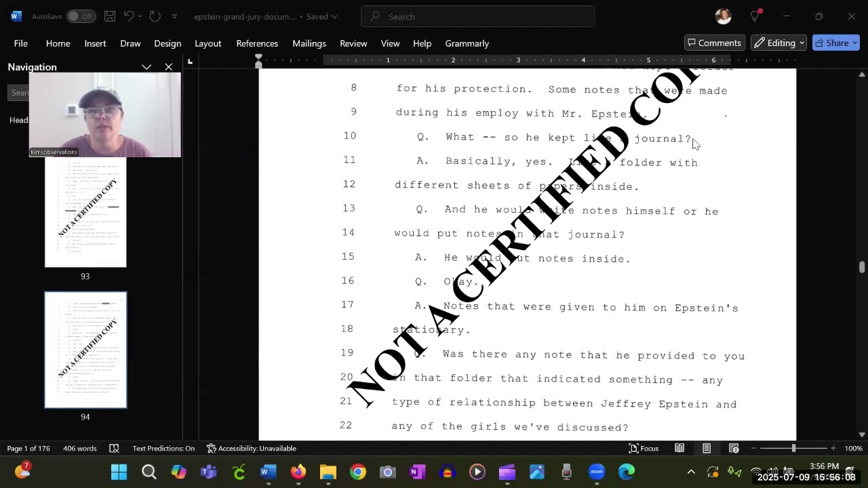This screenshot has width=868, height=488.
Task: Open the Help tab
Action: (422, 43)
